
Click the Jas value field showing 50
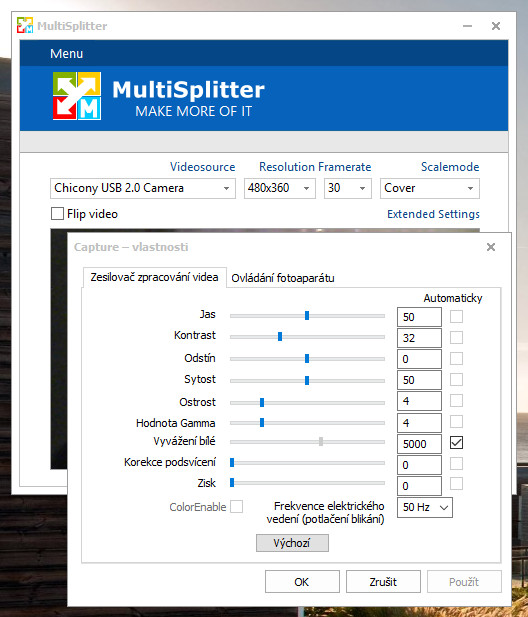coord(419,317)
